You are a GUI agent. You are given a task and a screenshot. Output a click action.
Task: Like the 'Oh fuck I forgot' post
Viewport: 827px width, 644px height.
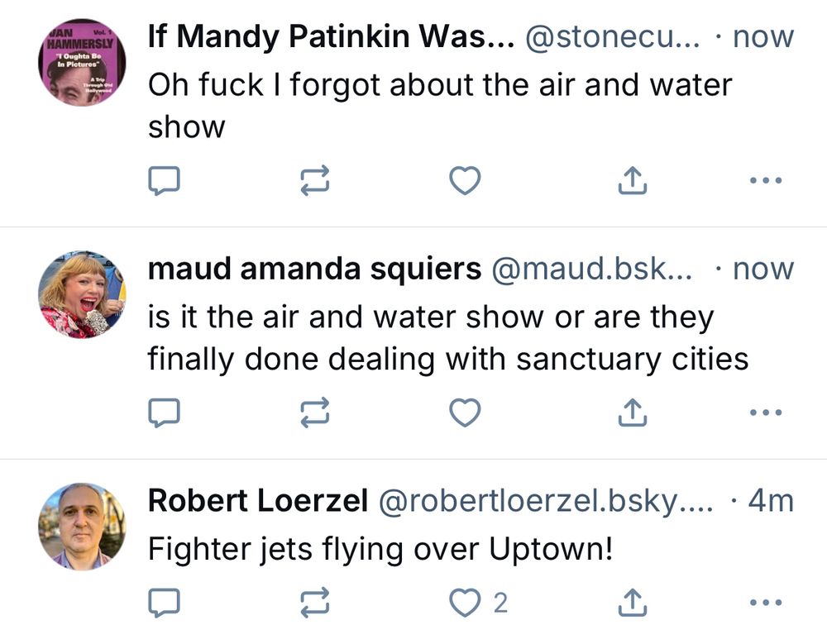[465, 180]
